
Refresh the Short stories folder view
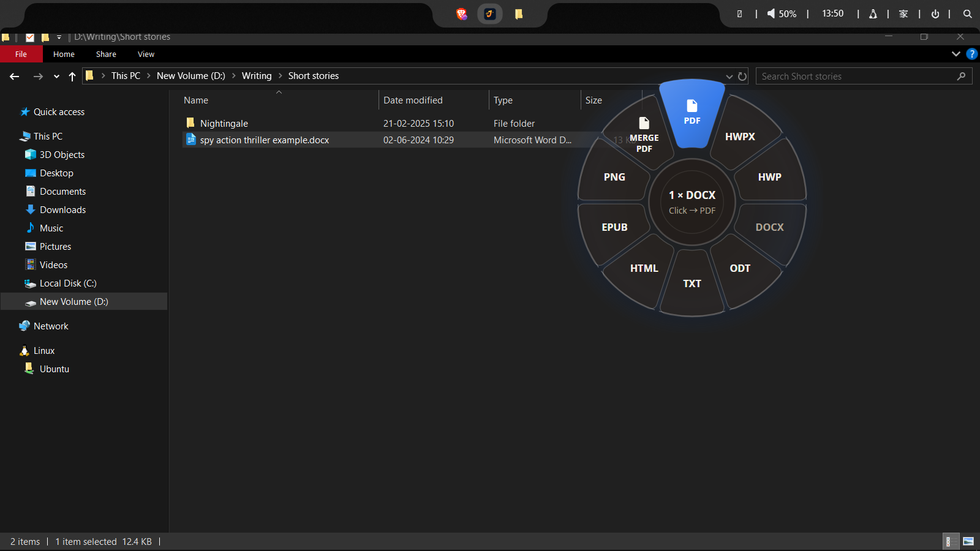pos(742,77)
